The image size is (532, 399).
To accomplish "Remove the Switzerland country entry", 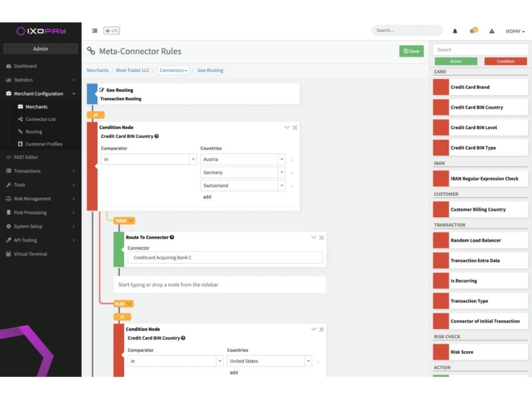I will (x=291, y=186).
